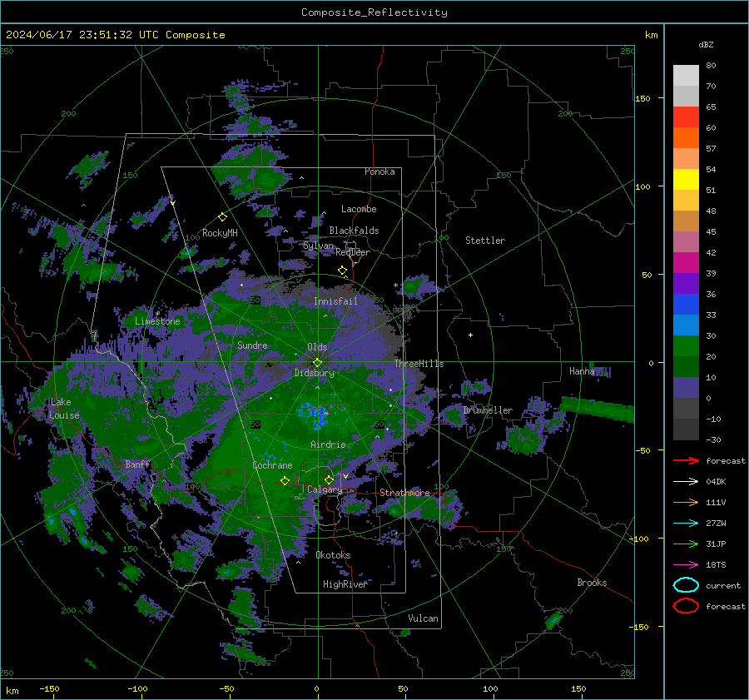This screenshot has width=749, height=700.
Task: Click the Stettler city label
Action: click(485, 241)
